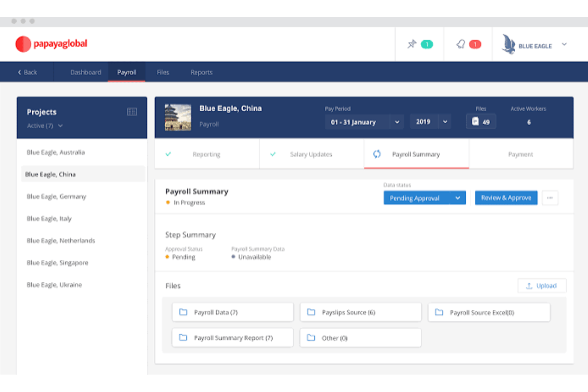Click the Pending approval status value

point(184,257)
